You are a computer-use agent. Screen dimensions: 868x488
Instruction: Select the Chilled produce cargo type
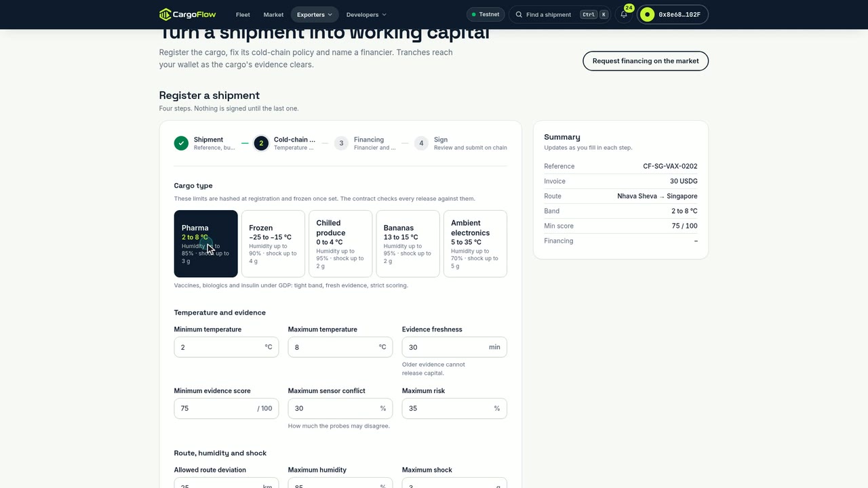coord(340,244)
